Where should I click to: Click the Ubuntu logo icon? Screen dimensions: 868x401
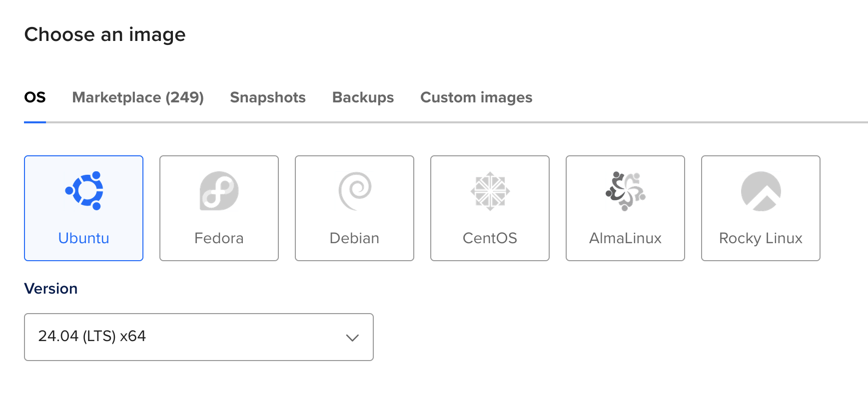(84, 190)
